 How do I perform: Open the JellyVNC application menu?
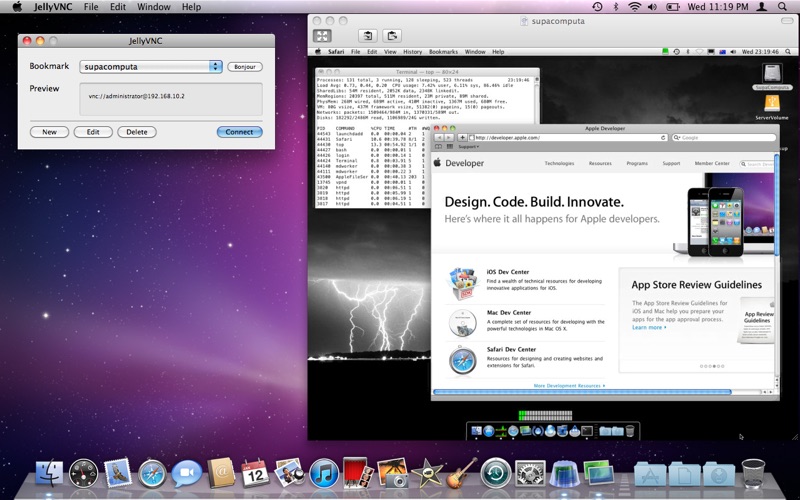point(53,7)
